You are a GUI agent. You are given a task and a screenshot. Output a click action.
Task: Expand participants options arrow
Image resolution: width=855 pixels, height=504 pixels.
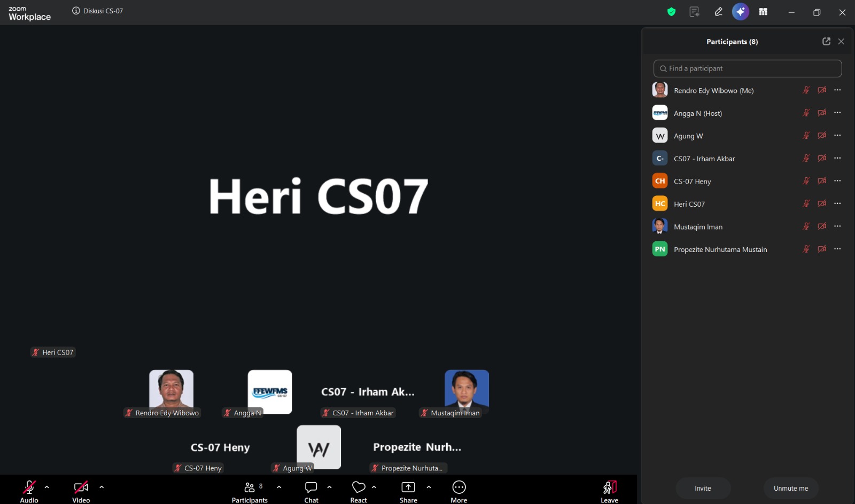tap(279, 487)
